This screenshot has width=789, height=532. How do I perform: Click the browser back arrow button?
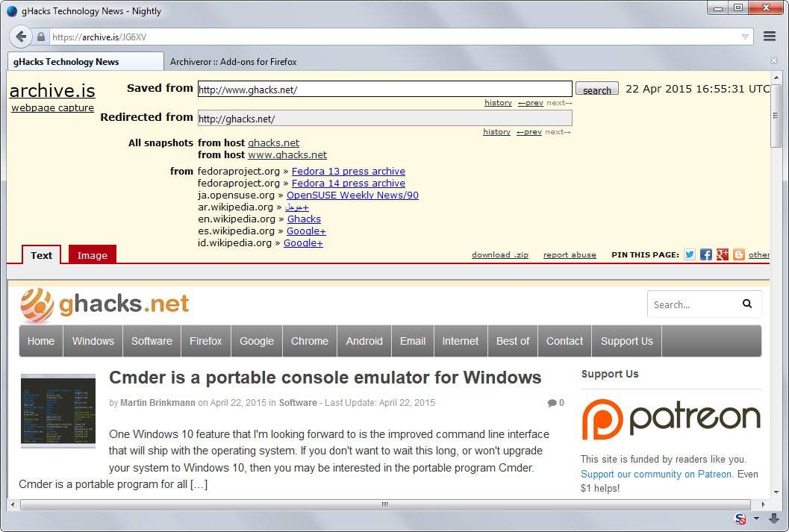tap(21, 37)
